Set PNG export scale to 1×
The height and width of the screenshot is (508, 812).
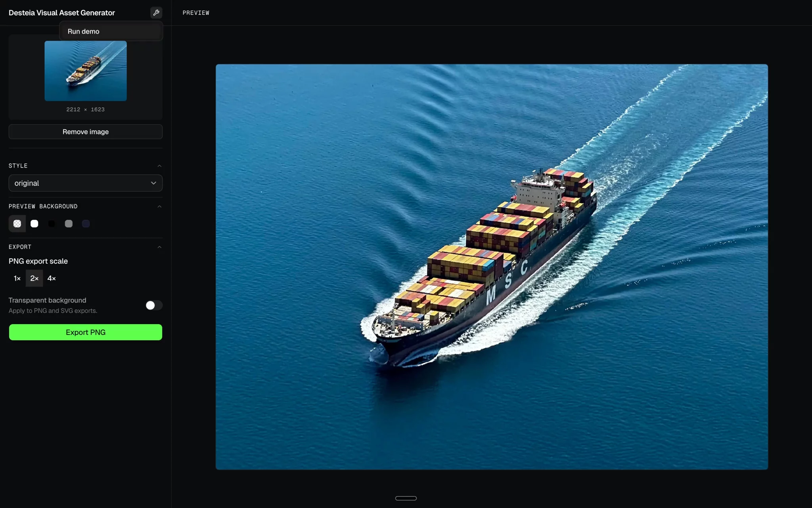pyautogui.click(x=17, y=279)
